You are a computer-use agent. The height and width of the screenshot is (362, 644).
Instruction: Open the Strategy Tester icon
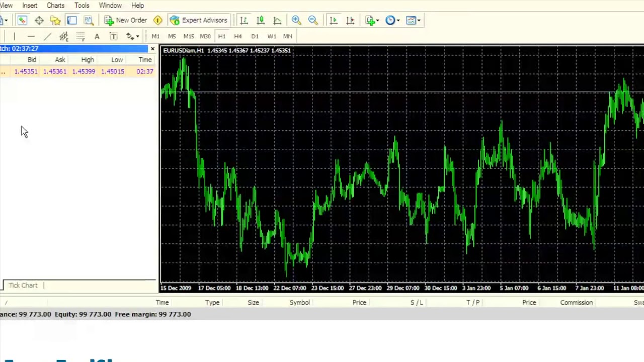click(x=89, y=20)
